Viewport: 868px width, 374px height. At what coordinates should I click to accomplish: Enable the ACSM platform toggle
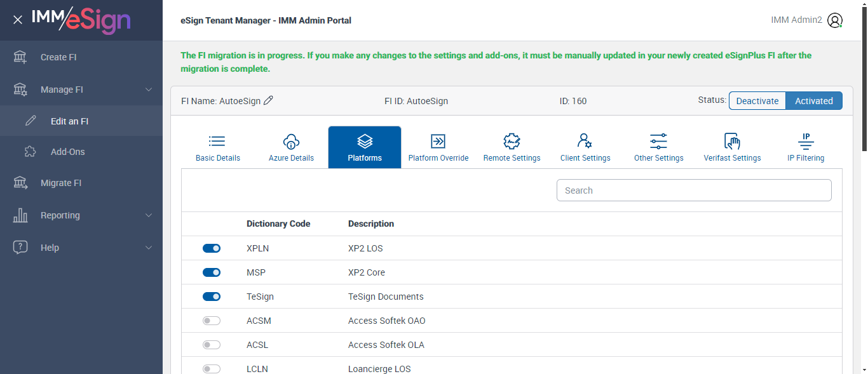click(x=212, y=321)
